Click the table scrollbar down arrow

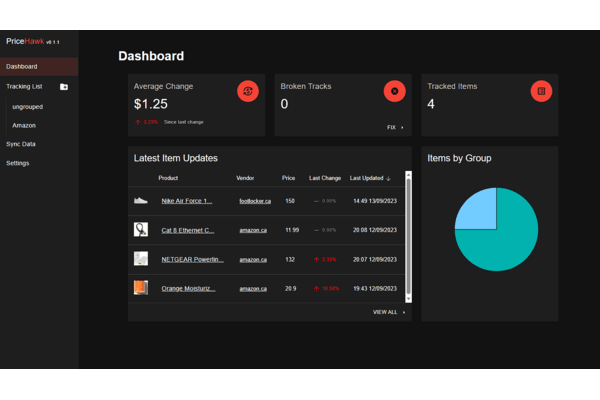point(409,299)
